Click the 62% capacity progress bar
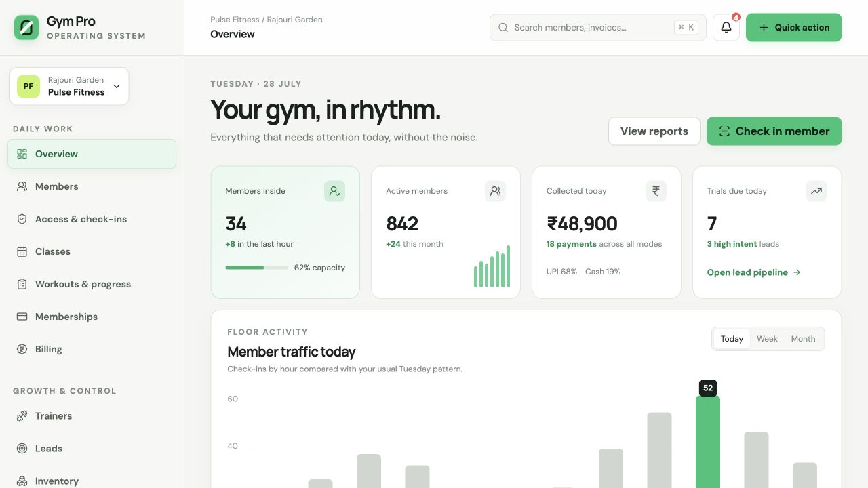868x488 pixels. pos(257,268)
